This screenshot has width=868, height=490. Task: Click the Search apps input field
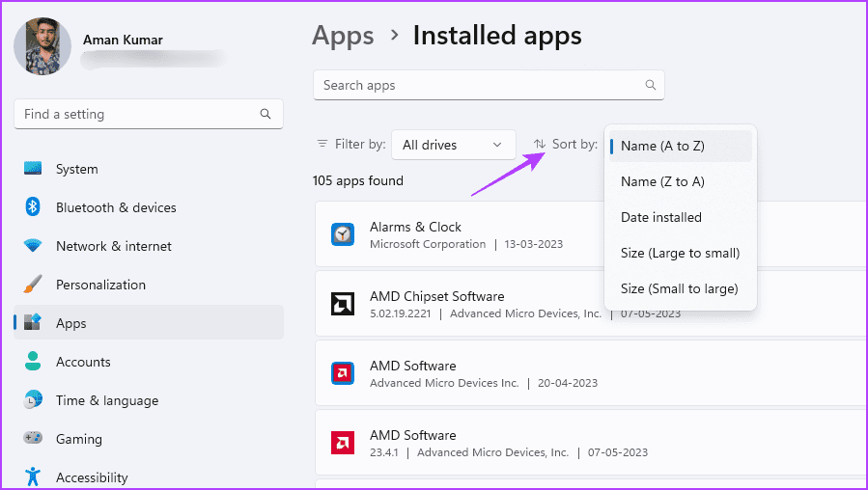click(x=489, y=85)
